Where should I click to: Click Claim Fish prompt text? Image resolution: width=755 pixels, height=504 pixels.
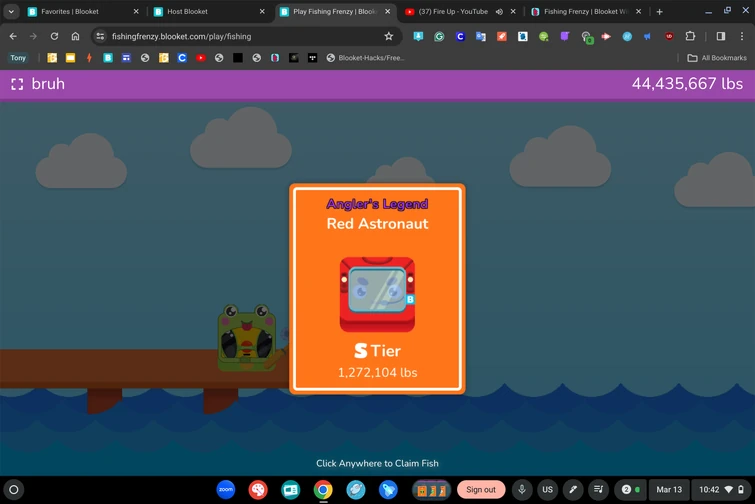tap(378, 463)
